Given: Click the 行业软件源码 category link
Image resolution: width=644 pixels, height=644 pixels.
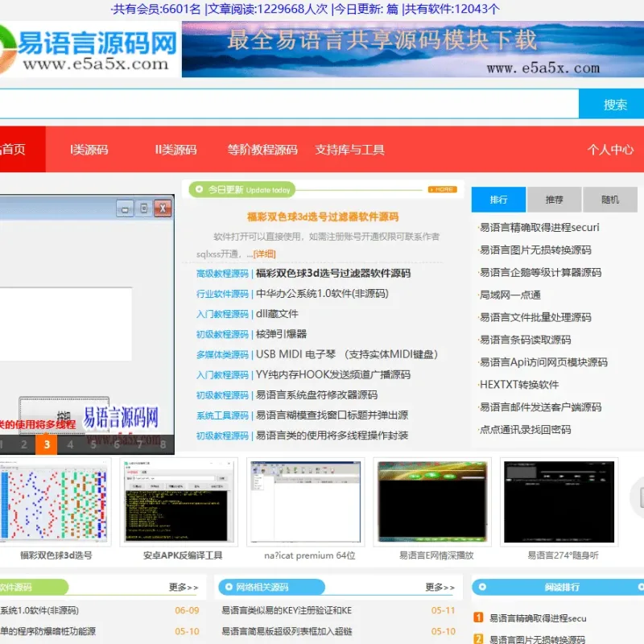Looking at the screenshot, I should click(x=222, y=294).
